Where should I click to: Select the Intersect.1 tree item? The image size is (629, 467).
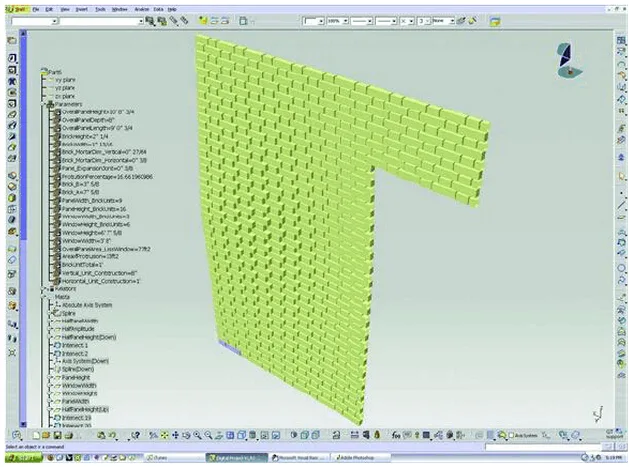[x=75, y=345]
